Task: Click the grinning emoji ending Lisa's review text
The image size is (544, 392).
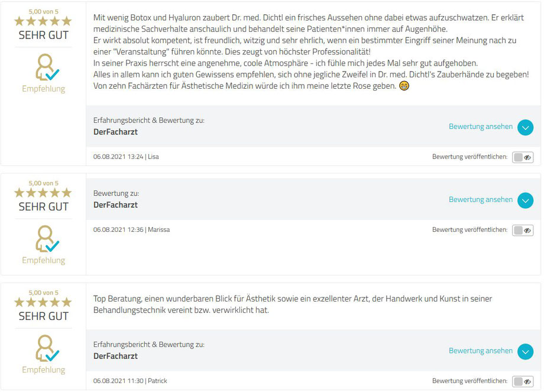Action: [404, 86]
